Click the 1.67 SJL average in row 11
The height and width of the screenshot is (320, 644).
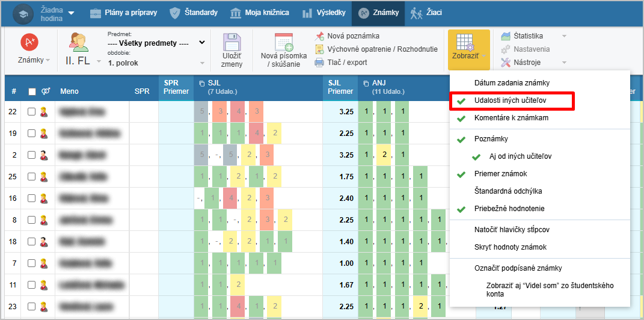(346, 285)
